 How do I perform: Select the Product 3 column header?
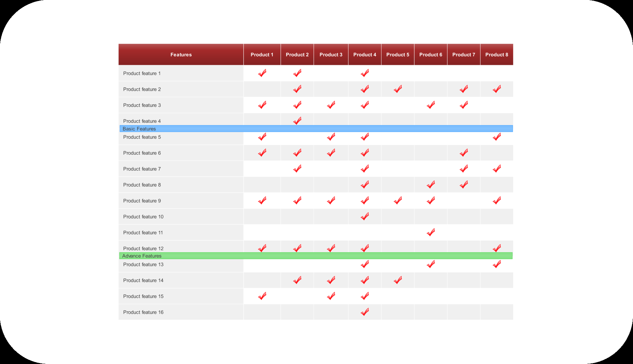point(331,55)
